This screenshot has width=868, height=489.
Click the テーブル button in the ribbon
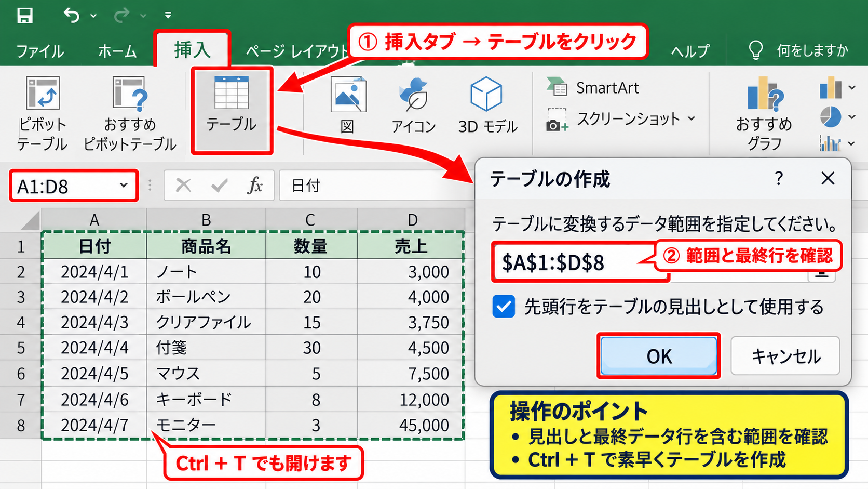[232, 110]
